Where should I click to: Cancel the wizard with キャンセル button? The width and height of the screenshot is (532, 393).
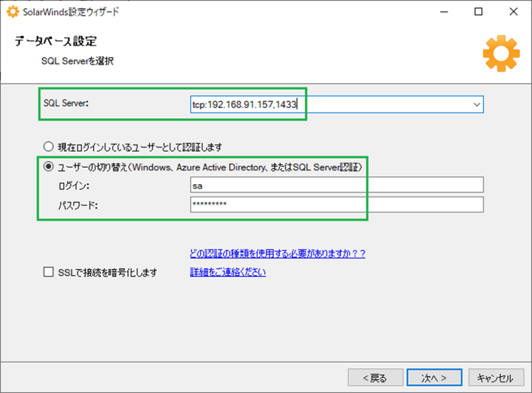point(496,377)
